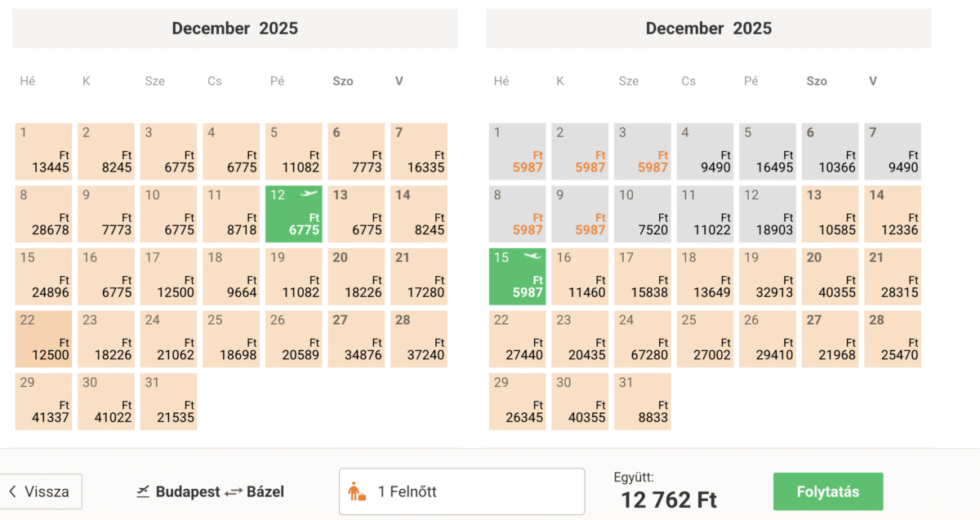Select outbound December 29 at 41337 Ft
980x520 pixels.
pyautogui.click(x=44, y=402)
